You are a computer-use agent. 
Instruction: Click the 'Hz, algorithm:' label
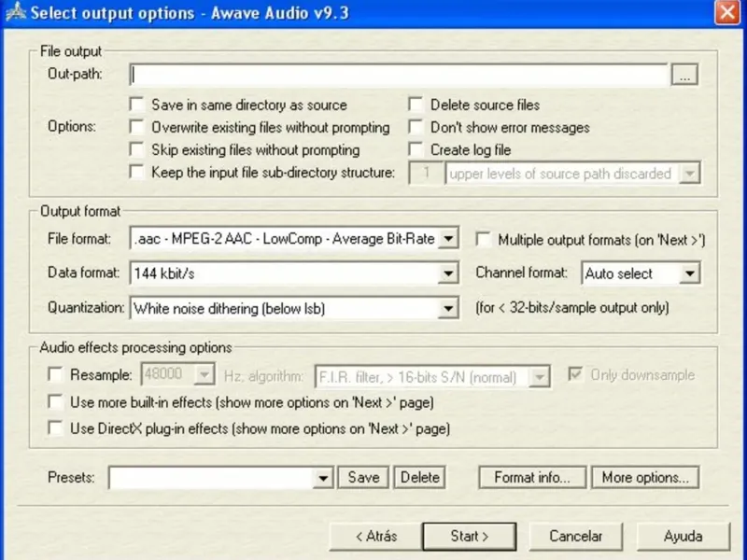(263, 376)
